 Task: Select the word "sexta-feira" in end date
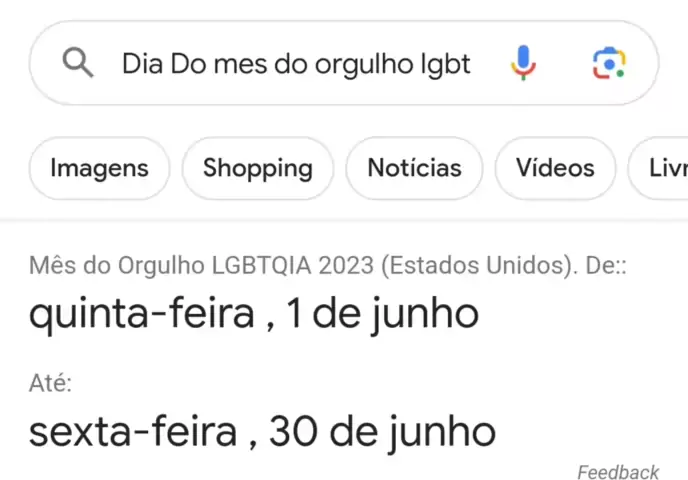[x=133, y=432]
